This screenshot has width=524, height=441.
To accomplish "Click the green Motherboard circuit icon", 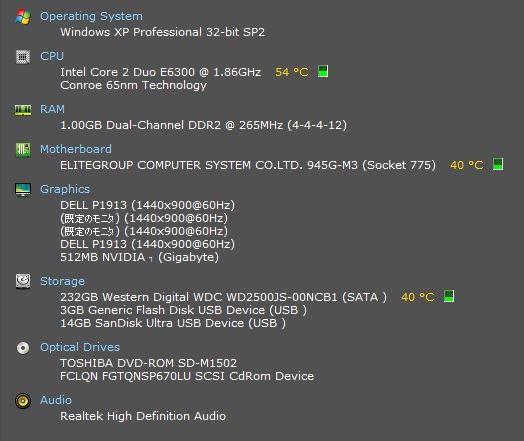I will 23,149.
